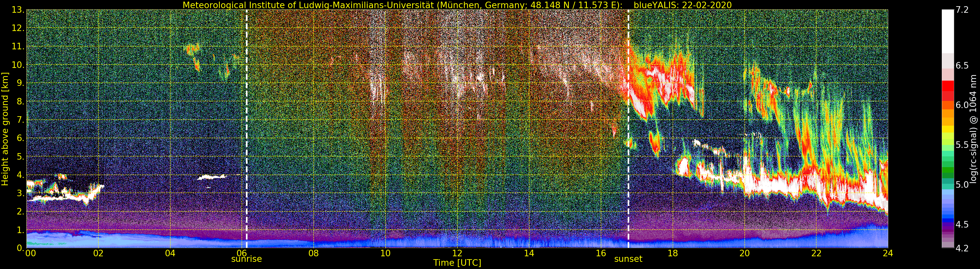
Task: Click the 'log(rc-signal) @ 1064 nm' colorbar label
Action: point(973,129)
